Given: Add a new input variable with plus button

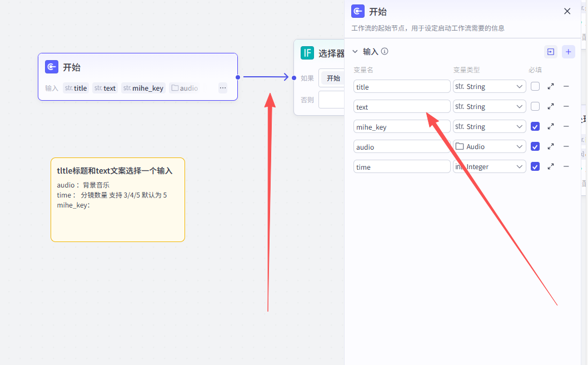Looking at the screenshot, I should [x=568, y=52].
